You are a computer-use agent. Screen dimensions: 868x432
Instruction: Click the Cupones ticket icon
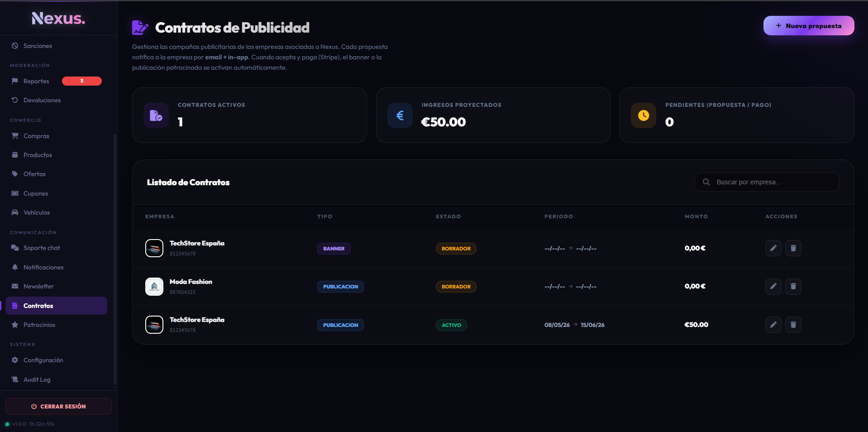pyautogui.click(x=15, y=193)
